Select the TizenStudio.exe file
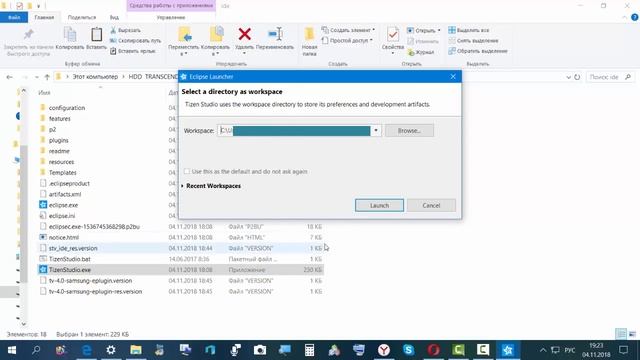The image size is (640, 360). click(x=70, y=270)
